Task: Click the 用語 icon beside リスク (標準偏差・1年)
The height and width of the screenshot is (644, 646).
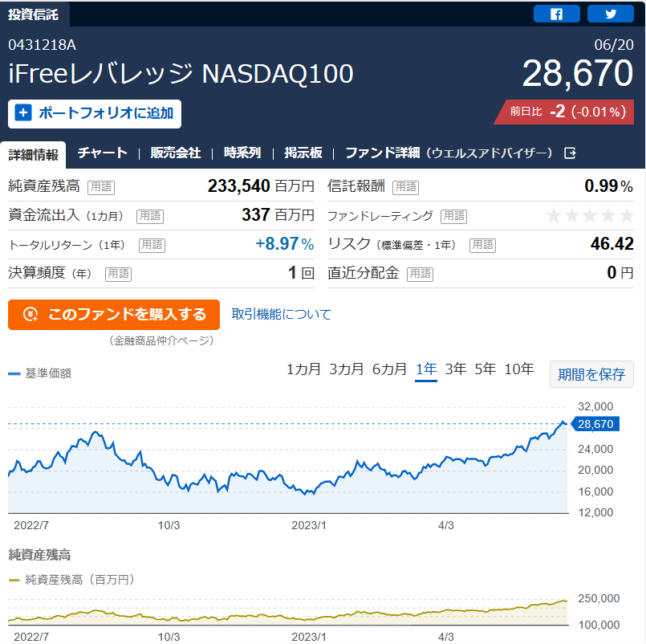Action: click(x=482, y=245)
